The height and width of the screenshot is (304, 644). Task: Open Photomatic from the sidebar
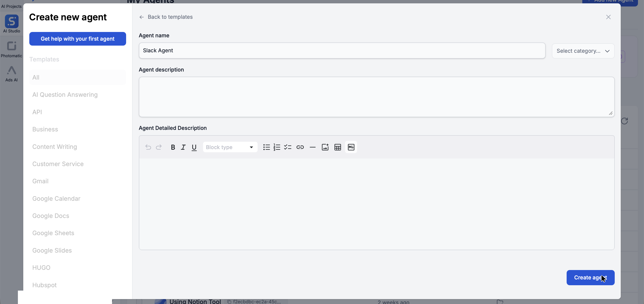(x=11, y=49)
